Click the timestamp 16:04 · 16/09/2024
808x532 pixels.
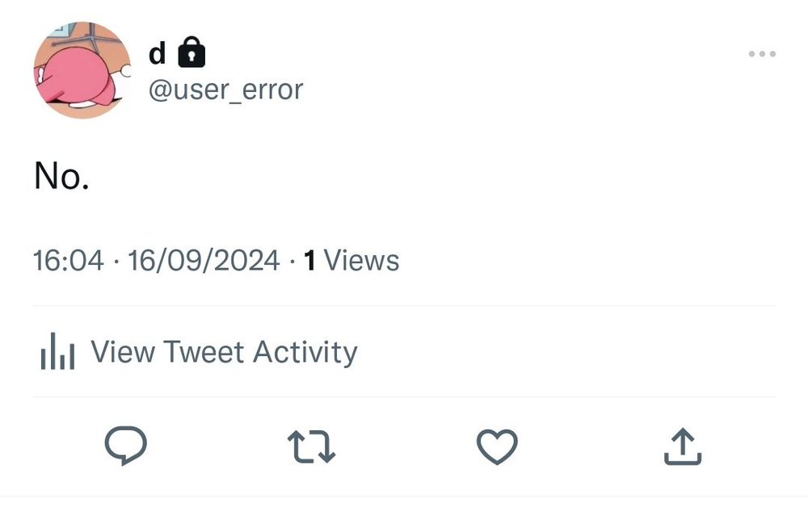(x=156, y=260)
